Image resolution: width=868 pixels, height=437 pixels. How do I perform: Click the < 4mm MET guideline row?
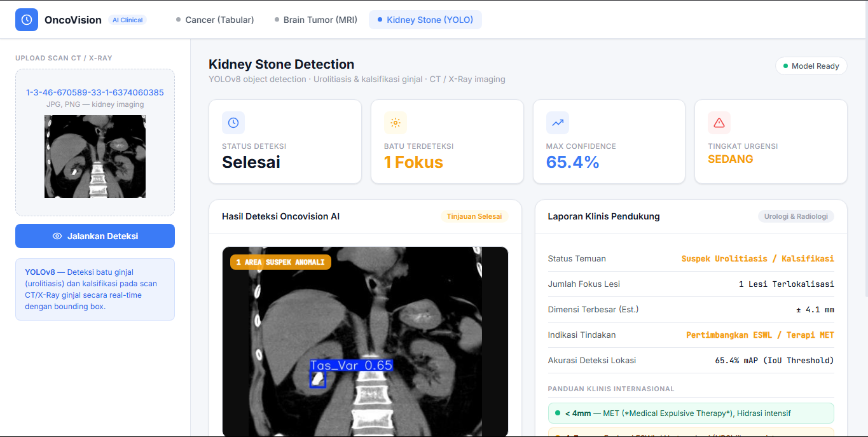(691, 413)
